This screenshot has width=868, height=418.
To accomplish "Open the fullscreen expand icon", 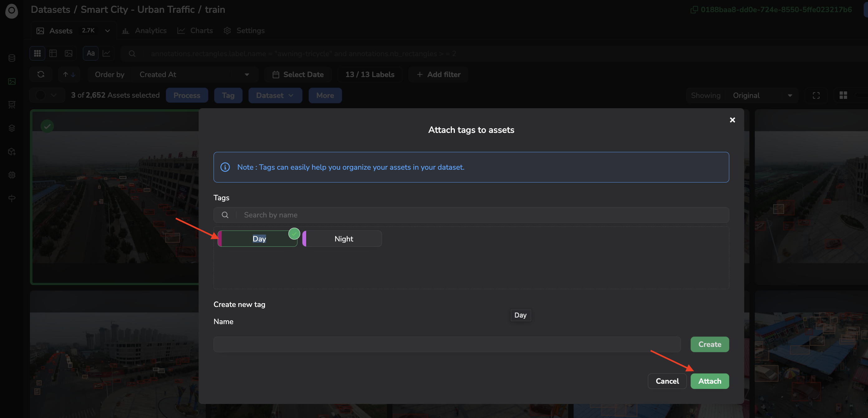I will pyautogui.click(x=816, y=95).
